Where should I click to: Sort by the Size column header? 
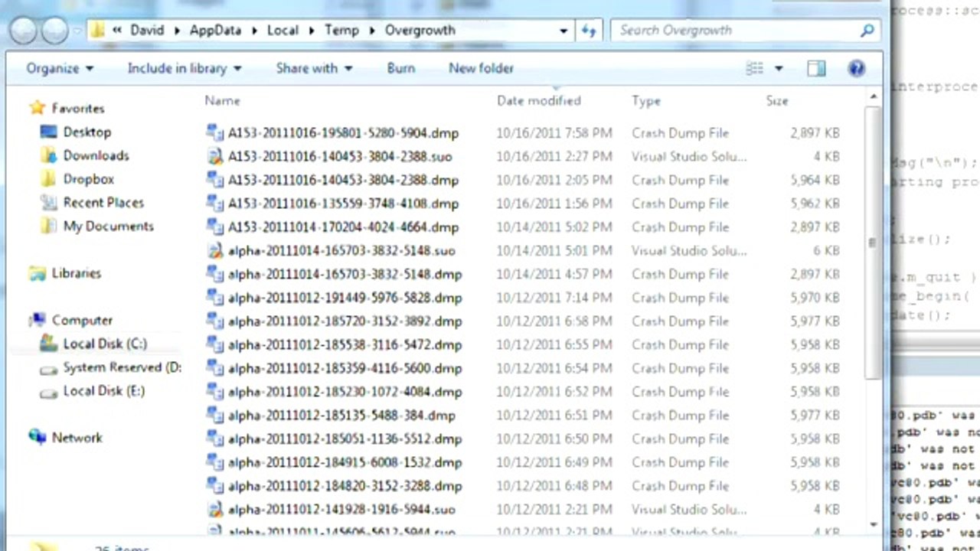point(777,100)
